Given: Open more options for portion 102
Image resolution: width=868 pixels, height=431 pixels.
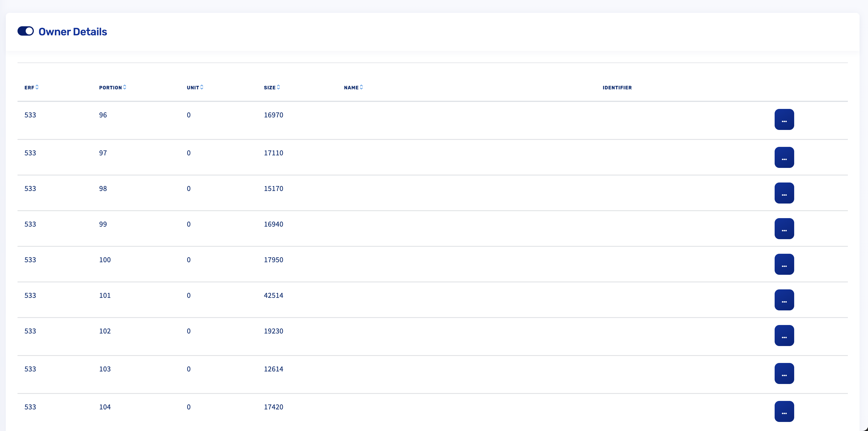Looking at the screenshot, I should click(x=784, y=336).
